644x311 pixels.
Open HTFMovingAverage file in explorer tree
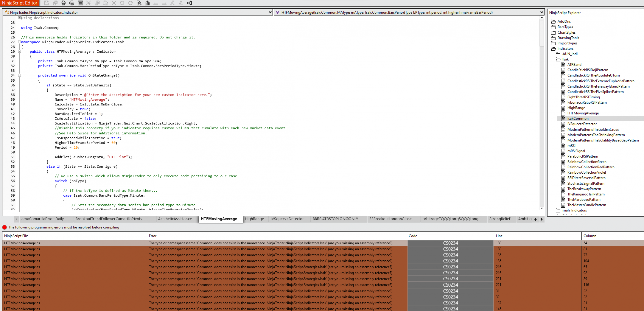(x=583, y=113)
